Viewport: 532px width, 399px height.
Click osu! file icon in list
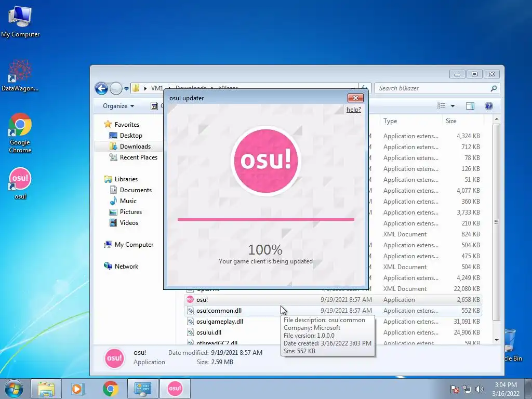coord(190,299)
